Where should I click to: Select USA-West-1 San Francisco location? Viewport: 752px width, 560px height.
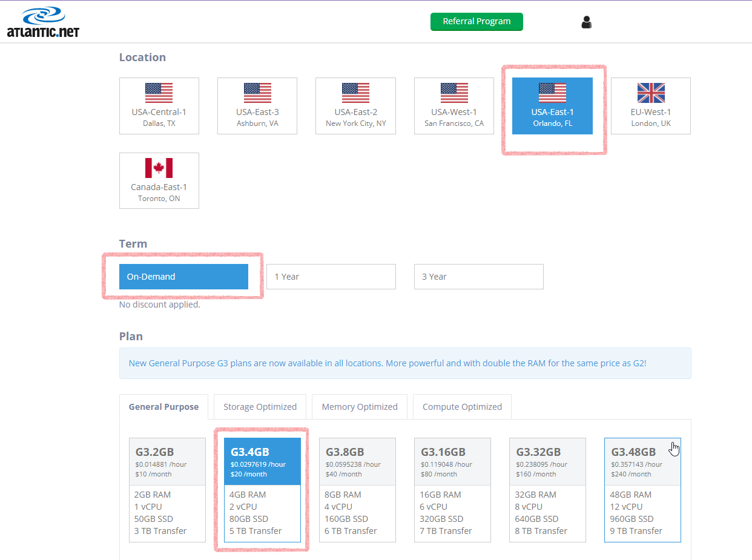pos(454,106)
